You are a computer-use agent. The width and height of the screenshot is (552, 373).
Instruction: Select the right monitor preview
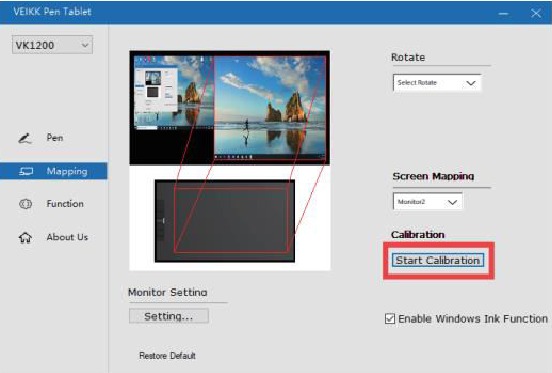270,108
